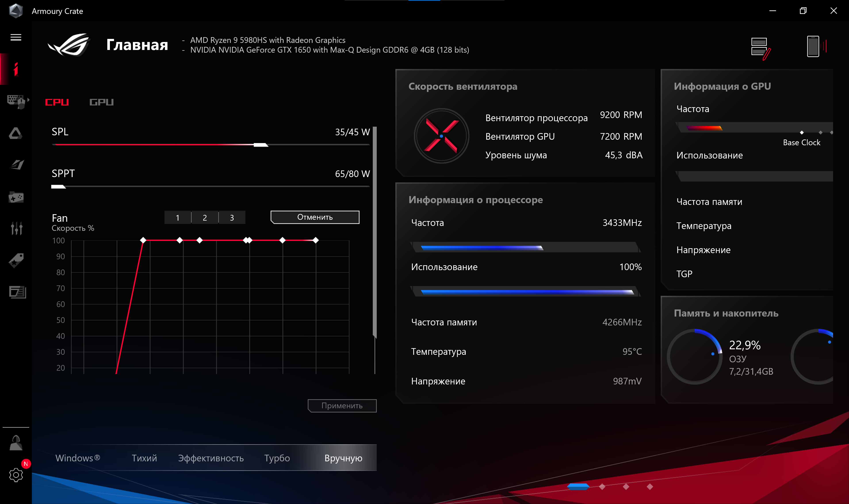Click the second fan curve point
849x504 pixels.
pos(180,240)
